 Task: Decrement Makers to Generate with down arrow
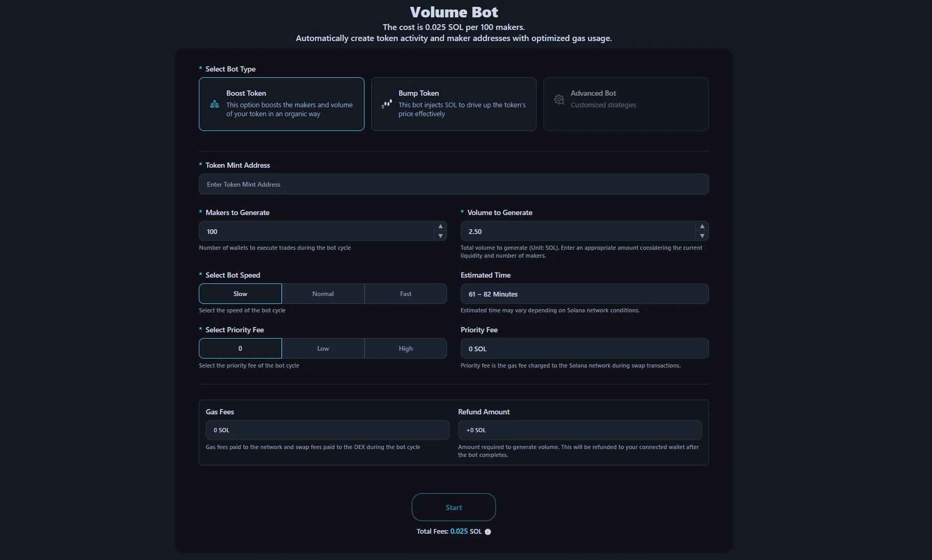440,237
